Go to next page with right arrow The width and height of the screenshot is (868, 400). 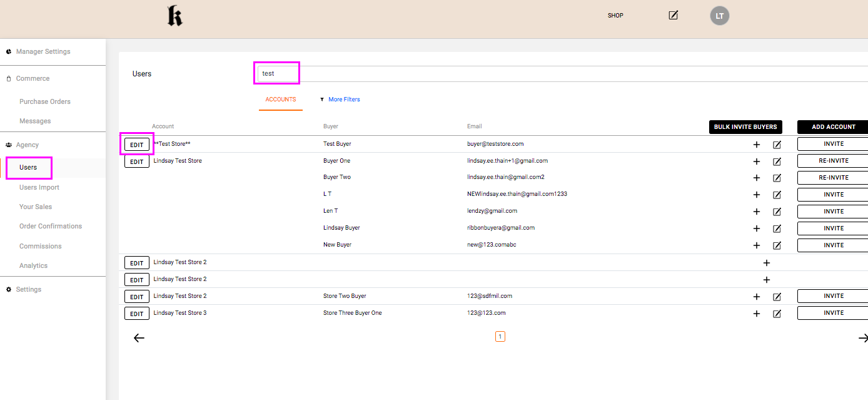(x=862, y=338)
